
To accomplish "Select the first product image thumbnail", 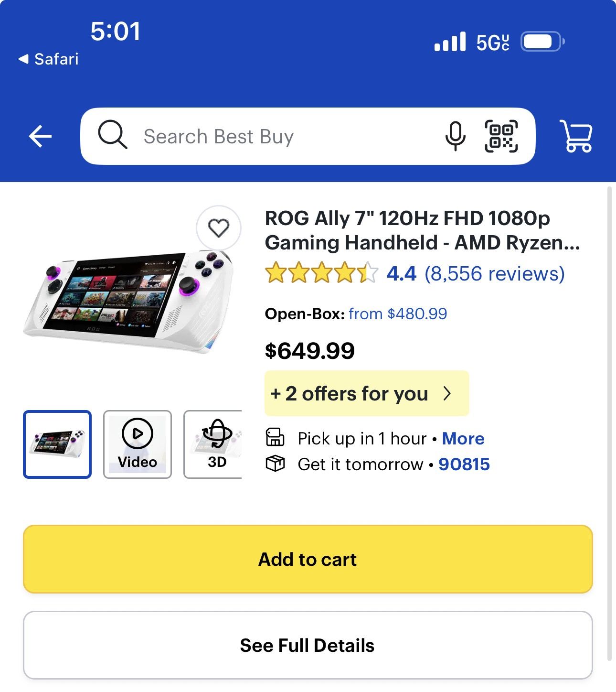I will click(57, 444).
